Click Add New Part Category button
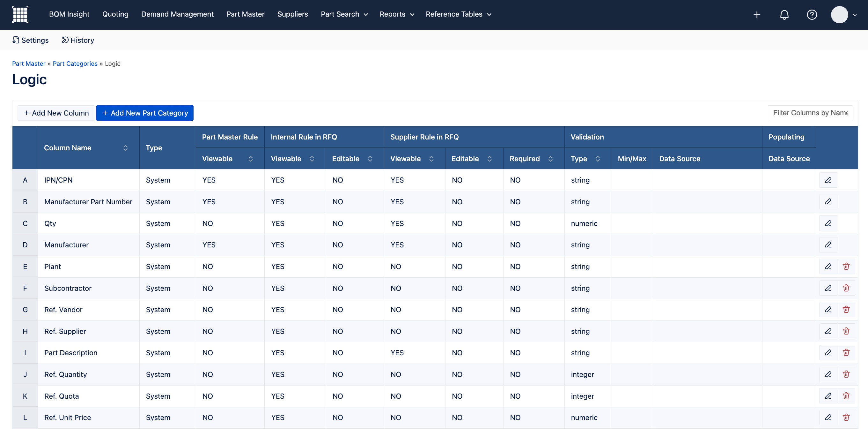 [145, 113]
